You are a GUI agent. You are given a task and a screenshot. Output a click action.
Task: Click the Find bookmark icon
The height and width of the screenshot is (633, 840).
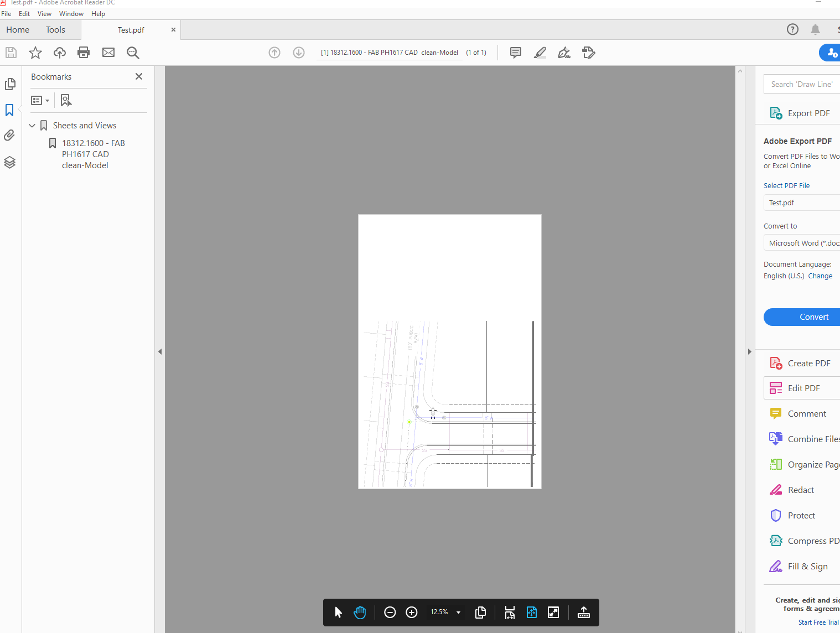coord(66,100)
